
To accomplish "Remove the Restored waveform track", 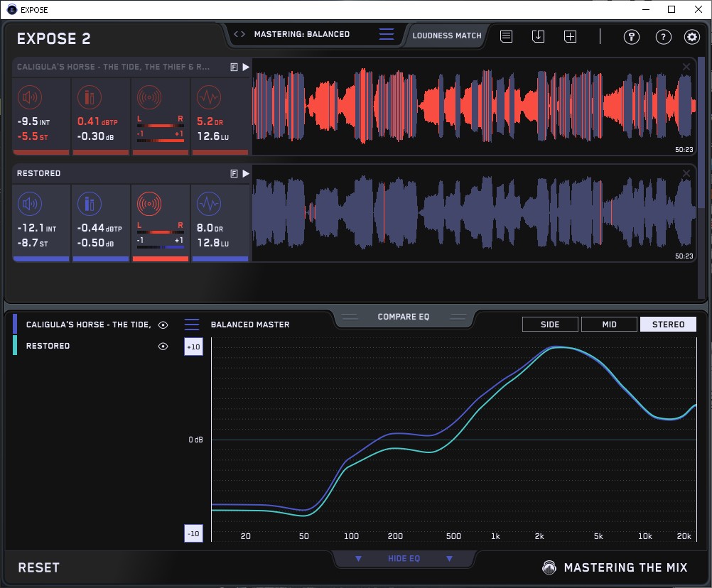I will [x=686, y=173].
